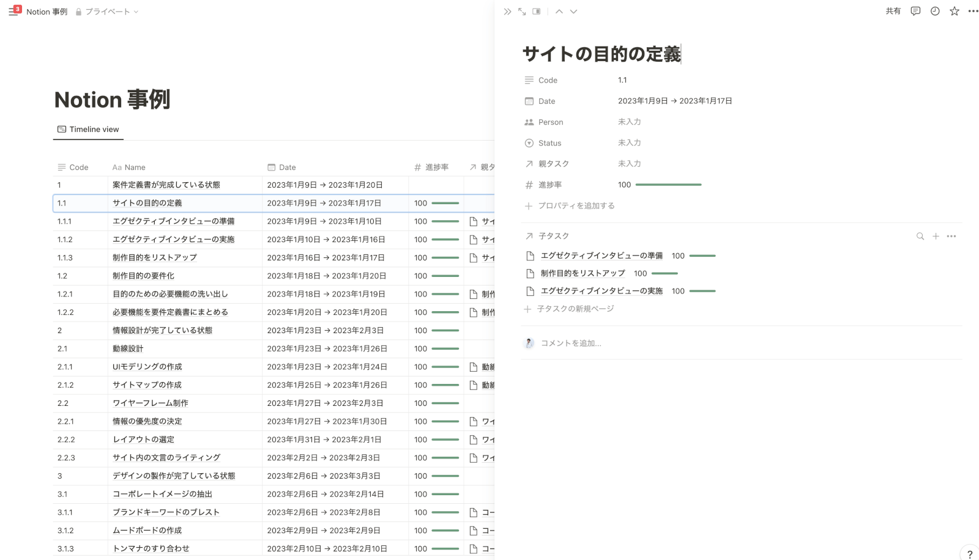
Task: Click the Code property icon in panel
Action: [x=529, y=80]
